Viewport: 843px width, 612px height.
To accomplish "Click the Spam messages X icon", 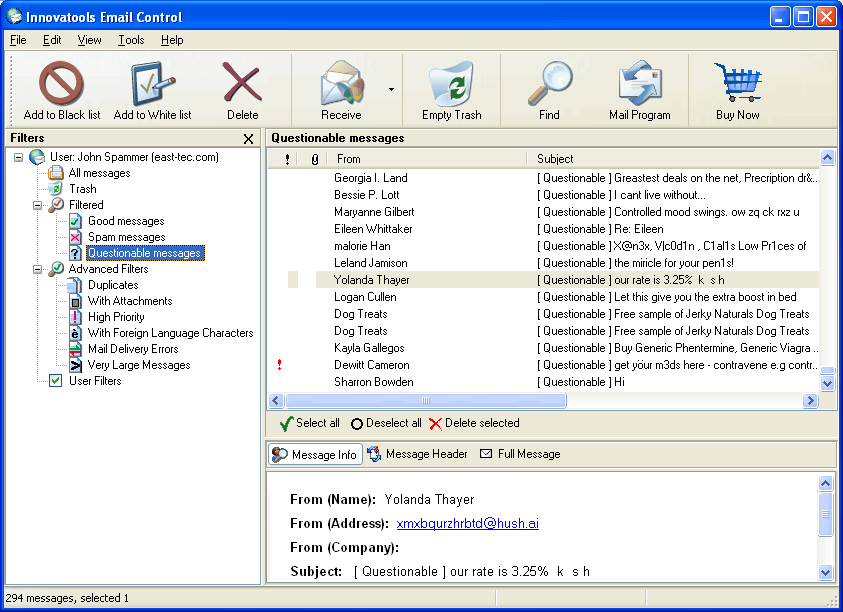I will point(75,237).
